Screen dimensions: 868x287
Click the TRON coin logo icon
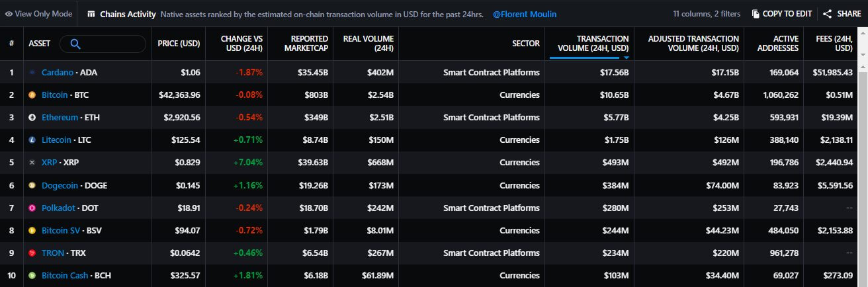(32, 253)
